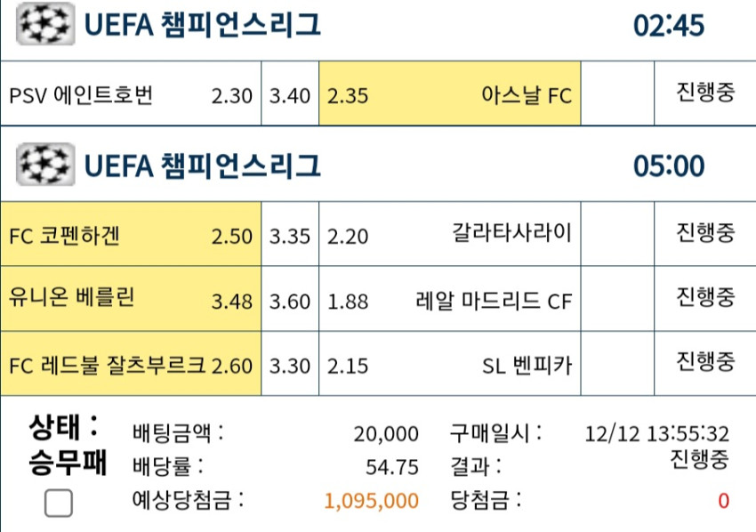Select FC 레드불 잘츠부르크 home win 2.60
The width and height of the screenshot is (756, 532).
point(131,363)
